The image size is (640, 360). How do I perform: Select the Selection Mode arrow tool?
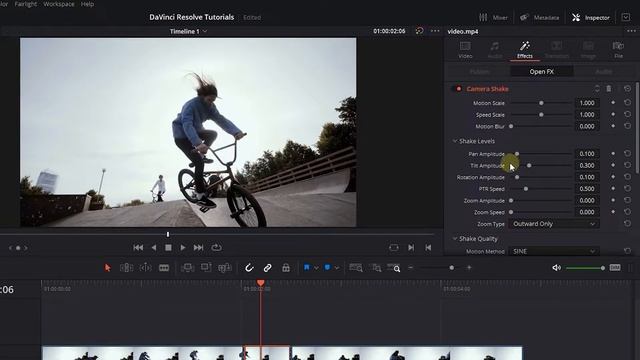[x=107, y=268]
